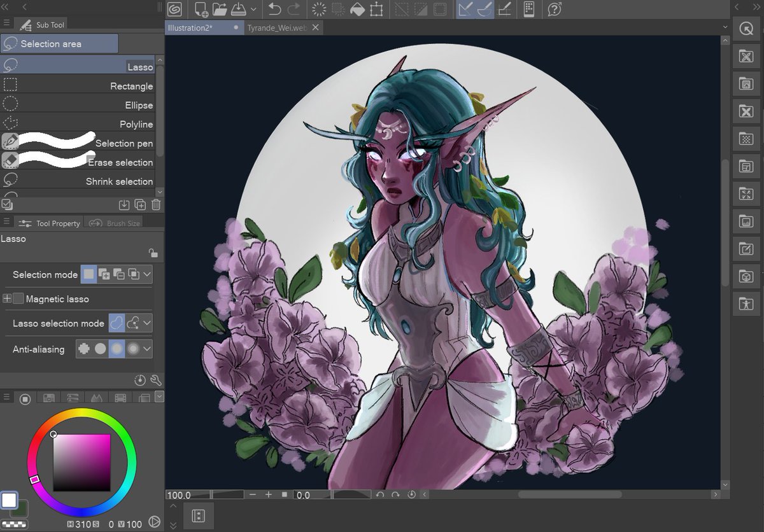Open the canvas tab list dropdown
The height and width of the screenshot is (532, 764).
point(726,27)
